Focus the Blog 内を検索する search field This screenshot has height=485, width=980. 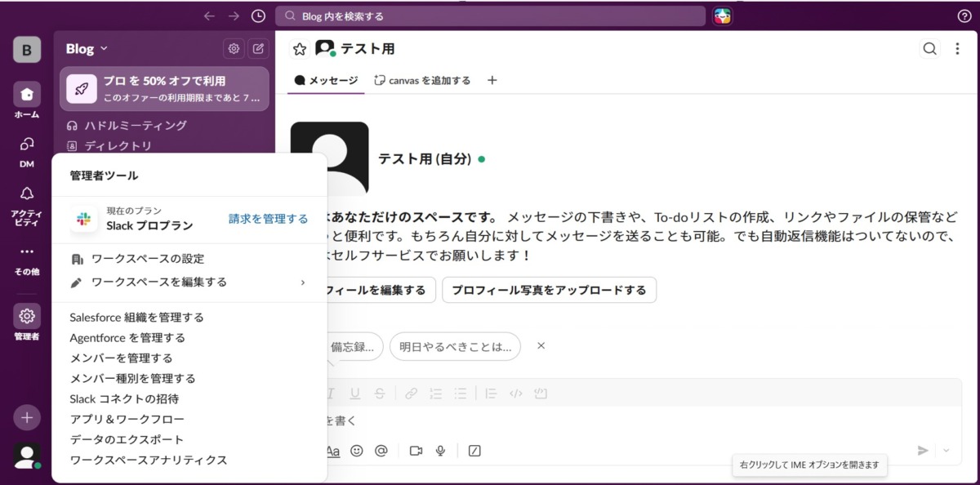[x=490, y=16]
